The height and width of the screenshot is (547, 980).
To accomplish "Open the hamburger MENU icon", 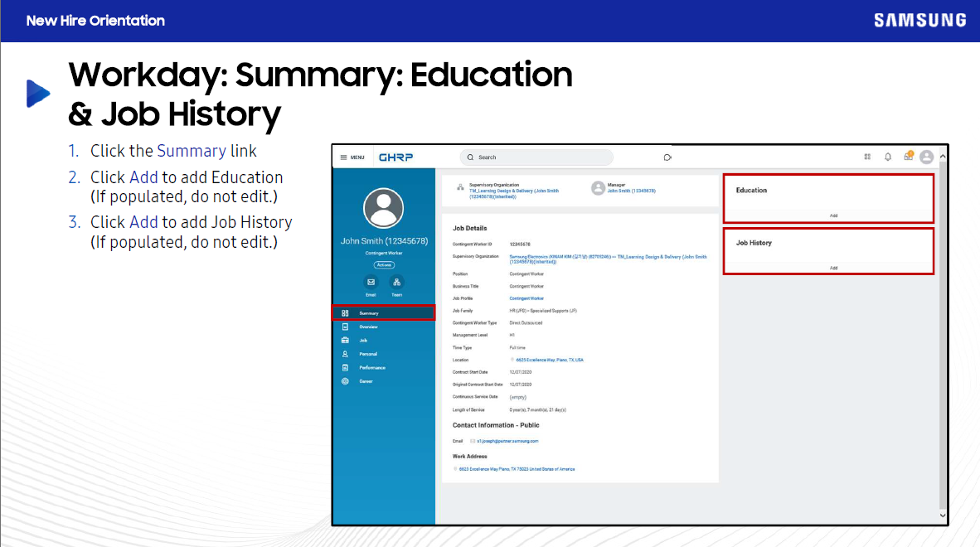I will (344, 157).
